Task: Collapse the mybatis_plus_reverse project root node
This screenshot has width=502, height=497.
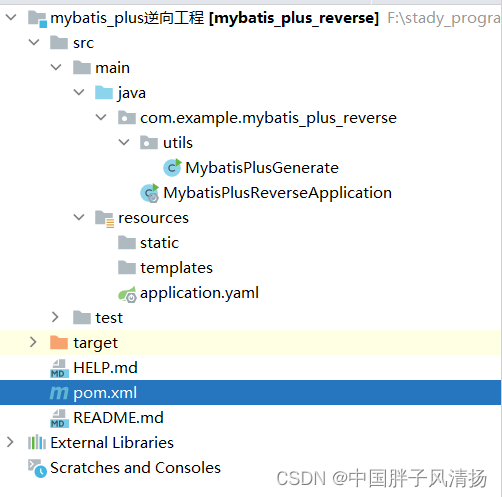Action: (x=11, y=17)
